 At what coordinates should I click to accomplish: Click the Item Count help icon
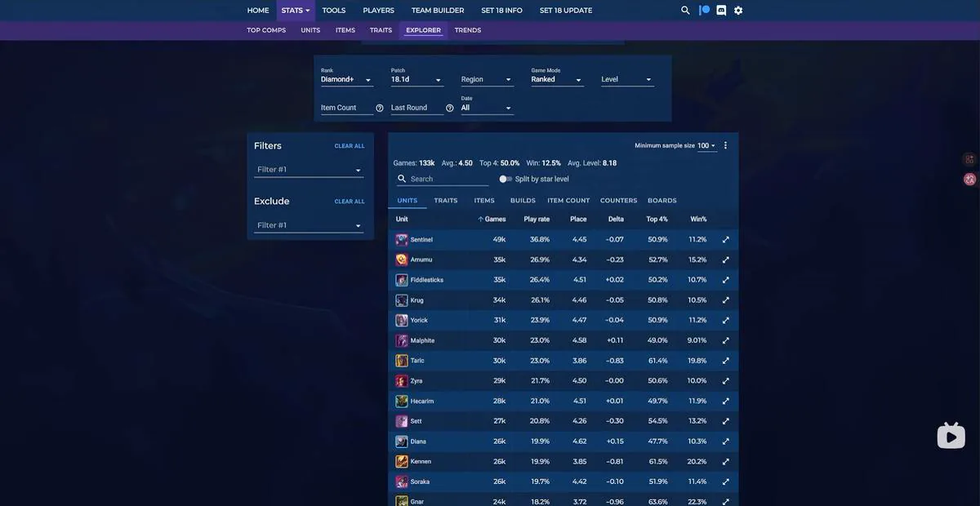380,108
